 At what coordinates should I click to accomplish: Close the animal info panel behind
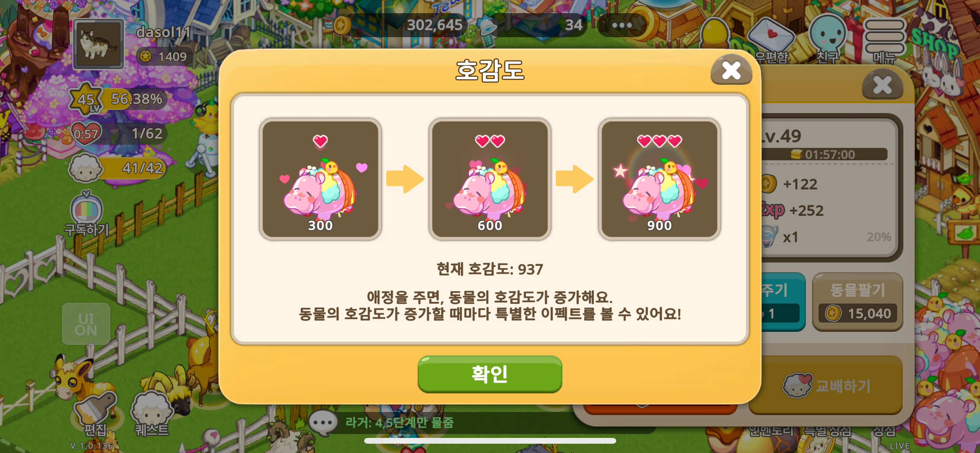(x=882, y=84)
